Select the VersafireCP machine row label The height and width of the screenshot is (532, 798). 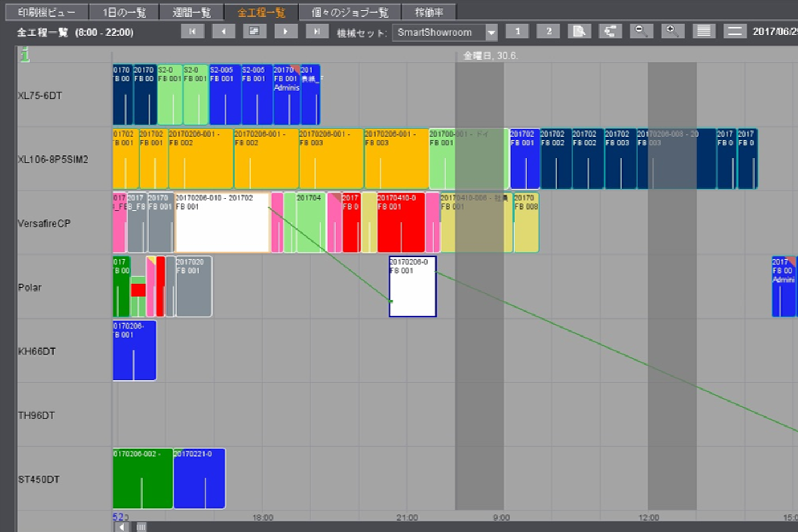pos(44,224)
